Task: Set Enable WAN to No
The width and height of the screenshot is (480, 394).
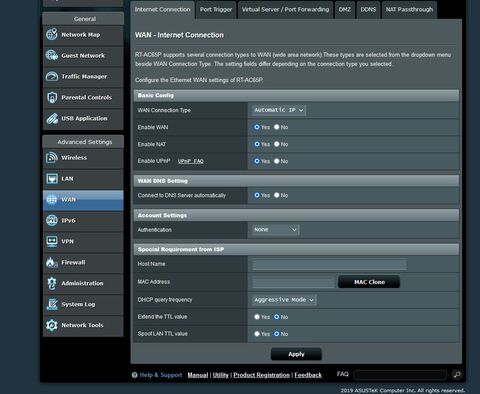Action: click(277, 127)
